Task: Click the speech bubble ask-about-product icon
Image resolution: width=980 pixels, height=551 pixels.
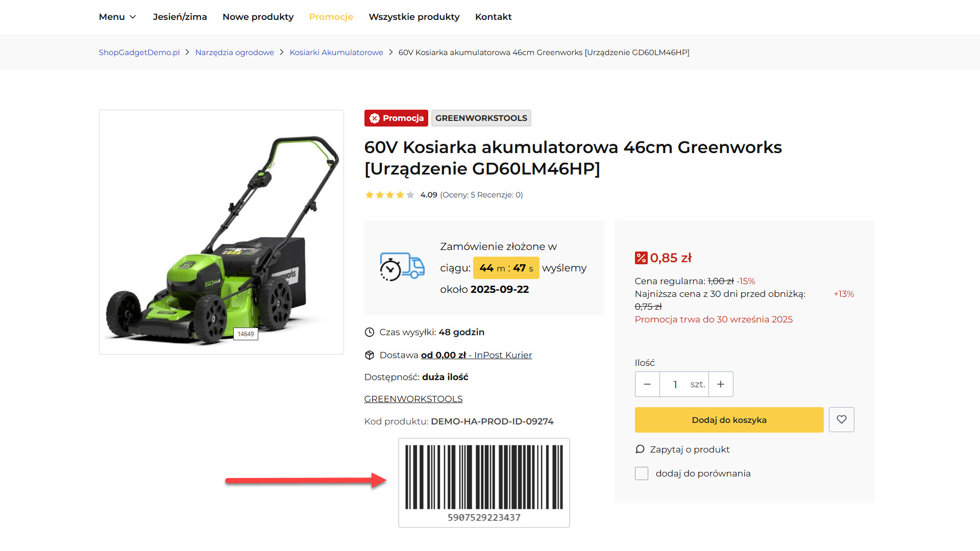Action: 640,449
